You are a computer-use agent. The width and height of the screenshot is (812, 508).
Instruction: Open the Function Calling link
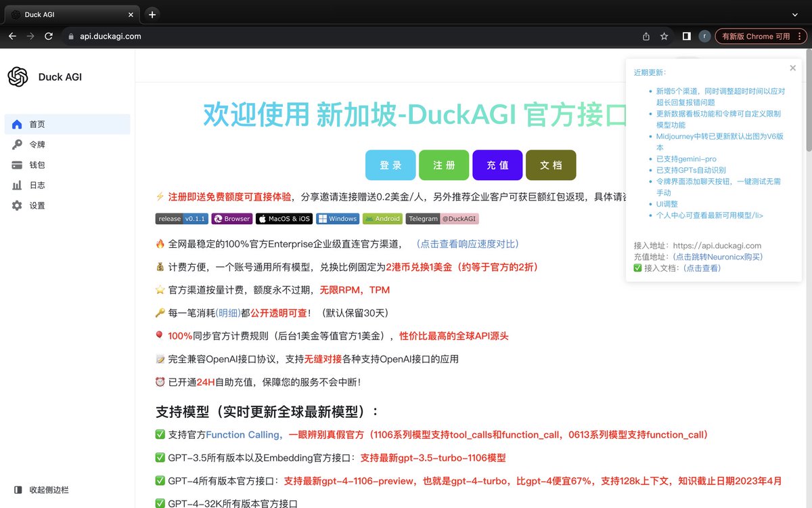click(x=243, y=435)
